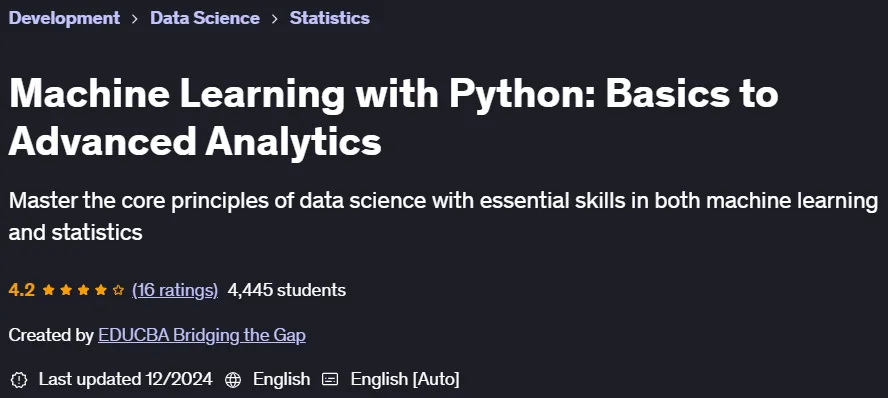
Task: Click the closed captions icon
Action: 330,379
